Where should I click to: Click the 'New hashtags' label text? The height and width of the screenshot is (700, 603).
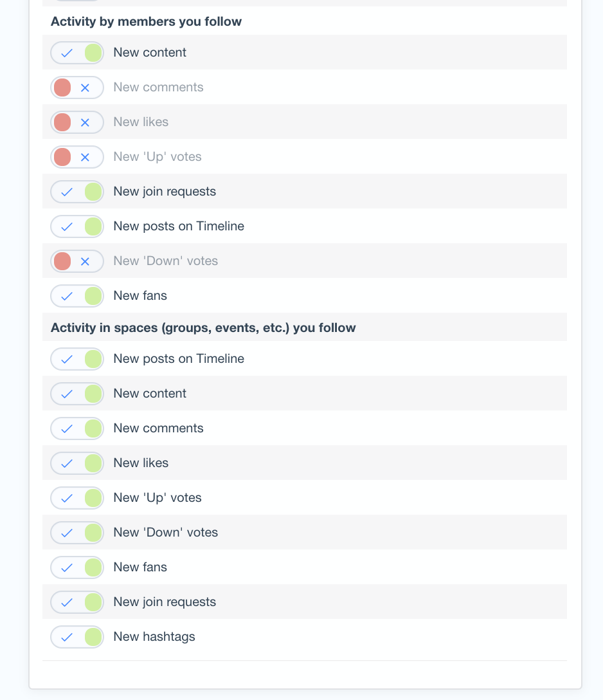click(154, 637)
